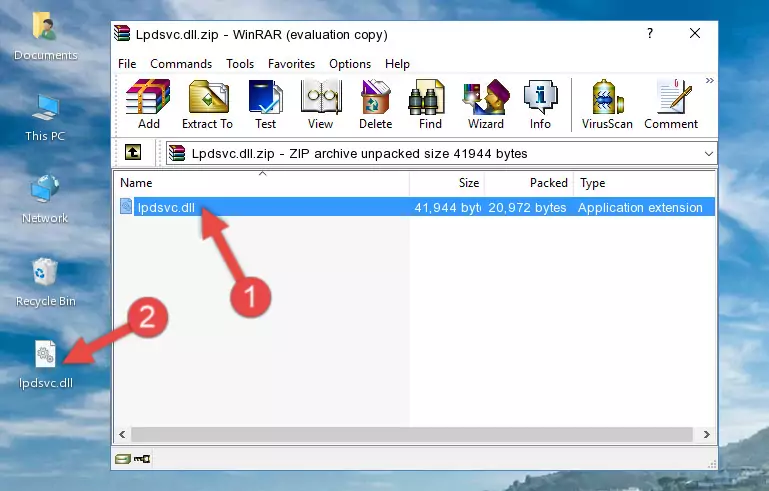Show archive Info
The height and width of the screenshot is (491, 769).
click(x=540, y=104)
